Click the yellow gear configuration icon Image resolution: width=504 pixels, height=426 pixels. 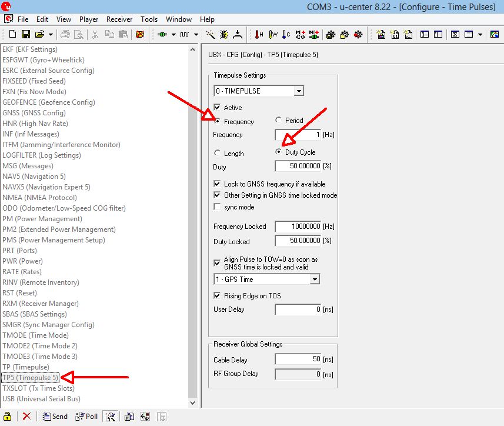coord(344,34)
